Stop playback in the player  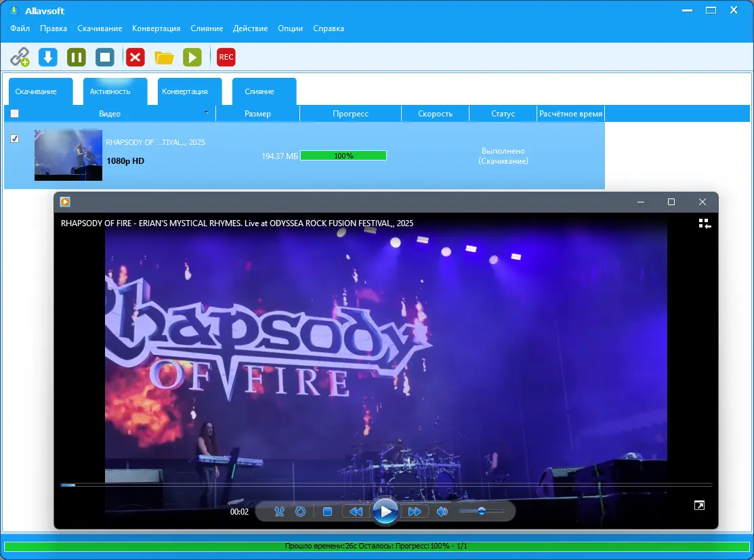(x=327, y=511)
